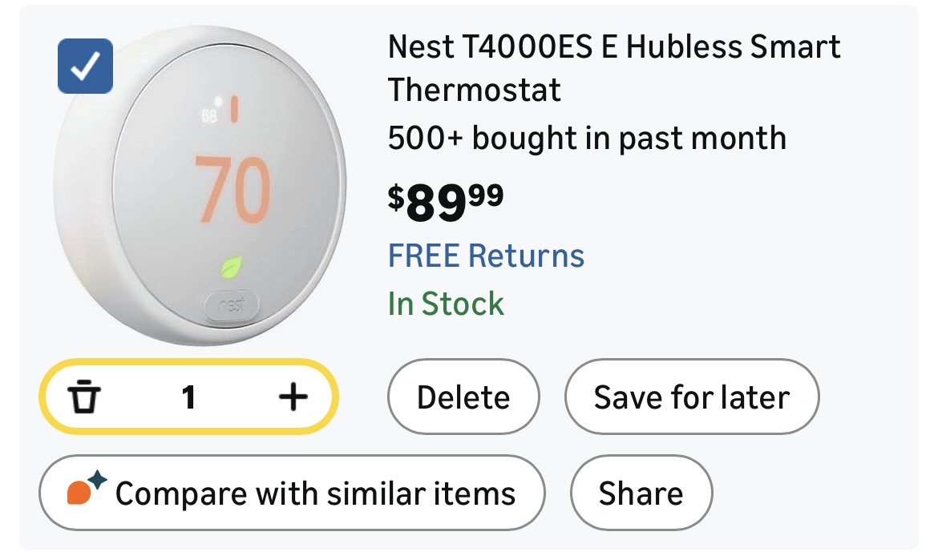938x560 pixels.
Task: Click the 500+ bought in past month text
Action: (x=586, y=139)
